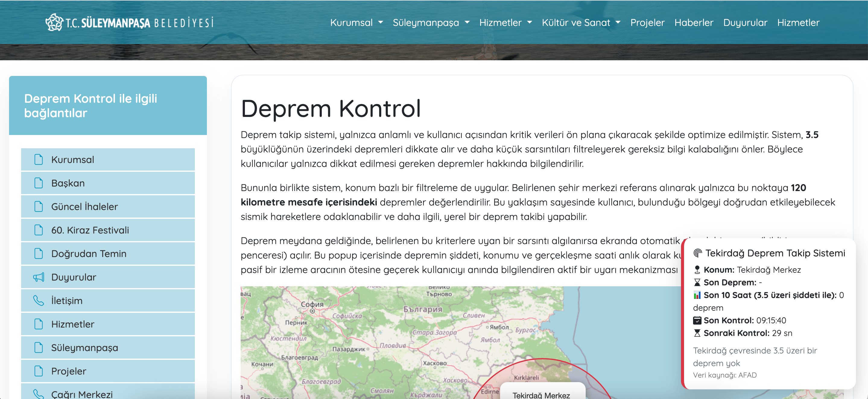868x399 pixels.
Task: Expand the first Hizmetler dropdown in navigation
Action: pyautogui.click(x=505, y=23)
